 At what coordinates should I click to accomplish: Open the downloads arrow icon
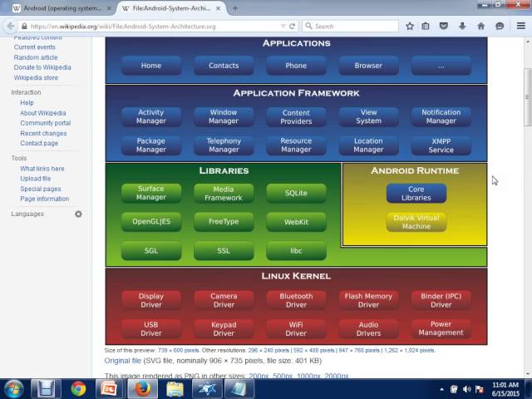pos(462,26)
